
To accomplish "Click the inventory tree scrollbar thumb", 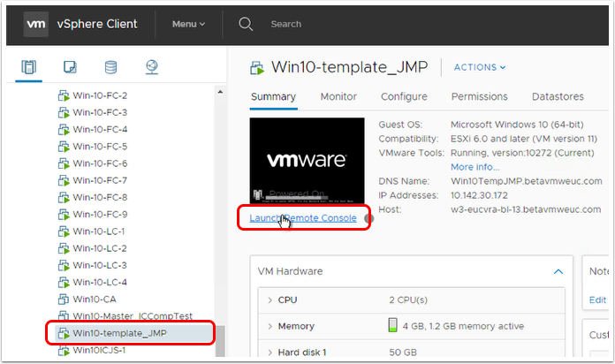I will coord(220,341).
